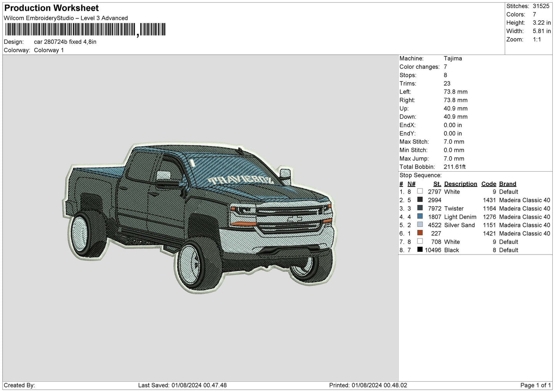Click the Up value '40.9 mm'
This screenshot has height=392, width=555.
tap(456, 109)
